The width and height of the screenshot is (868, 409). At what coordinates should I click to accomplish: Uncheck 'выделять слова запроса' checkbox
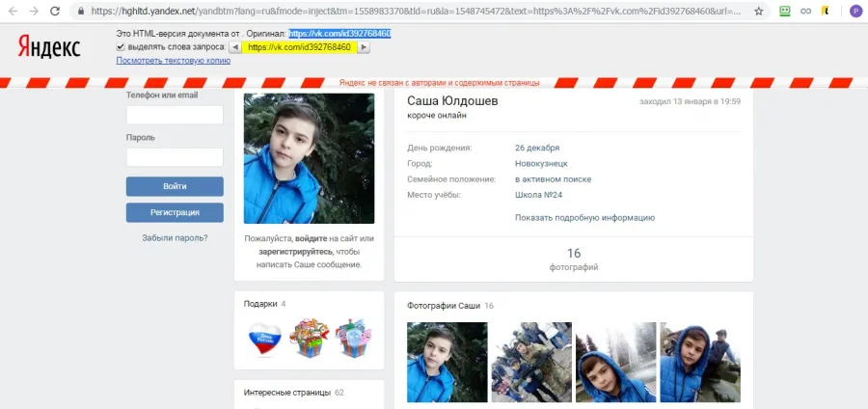click(x=121, y=47)
